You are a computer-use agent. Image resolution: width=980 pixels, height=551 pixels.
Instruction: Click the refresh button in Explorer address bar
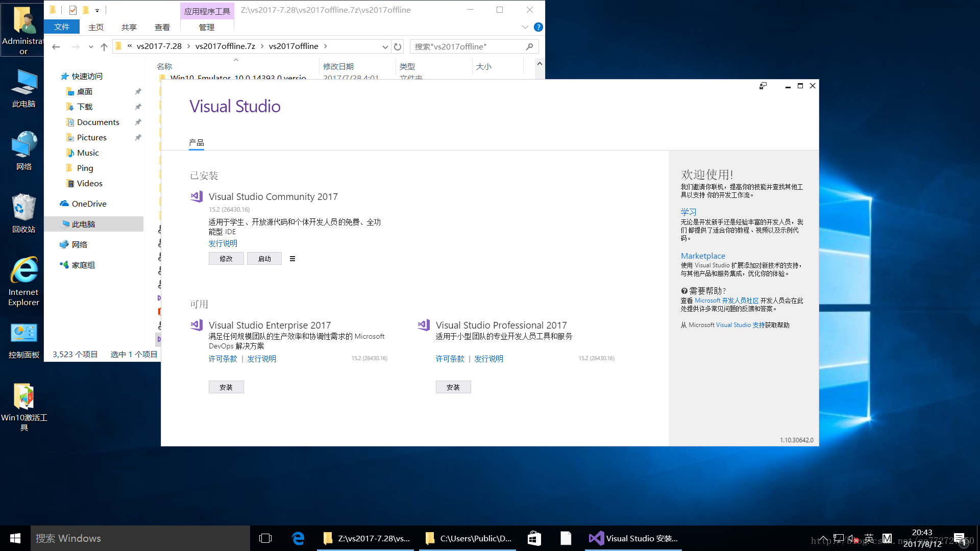click(398, 46)
